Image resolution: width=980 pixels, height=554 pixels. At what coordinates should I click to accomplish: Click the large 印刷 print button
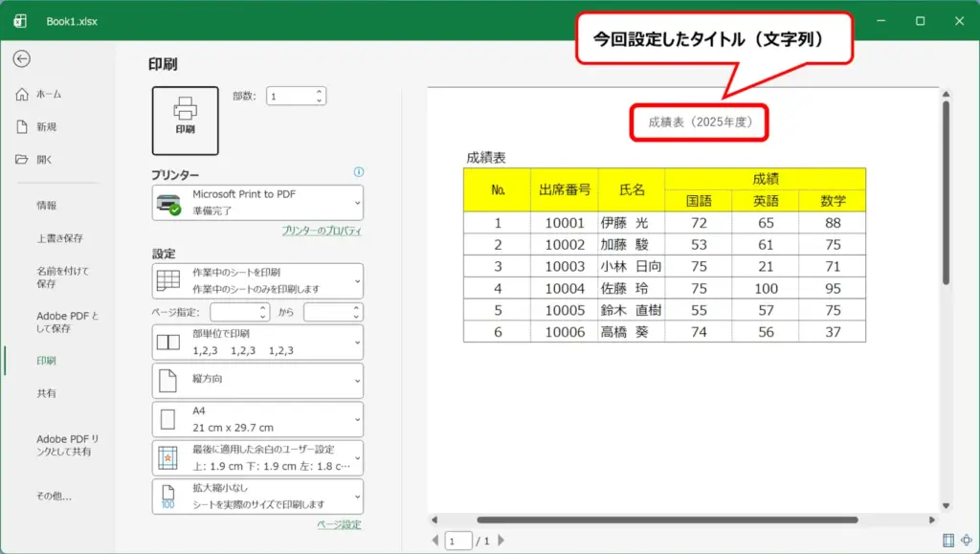185,121
